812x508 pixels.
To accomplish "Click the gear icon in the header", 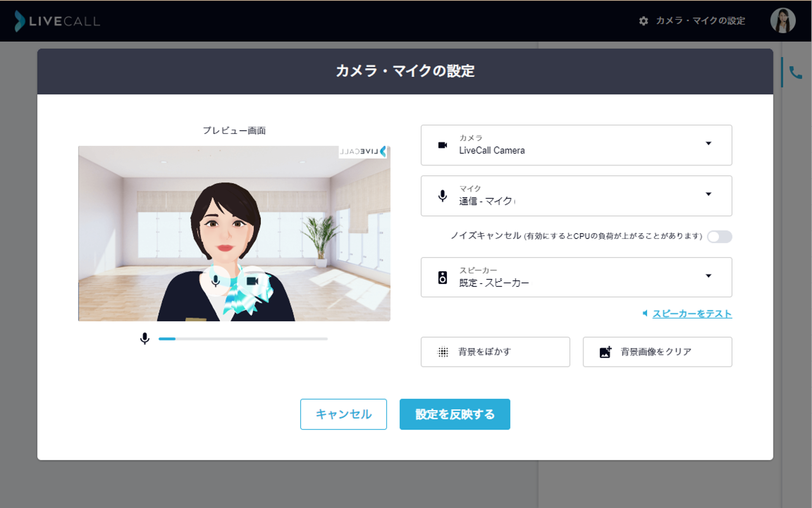I will click(643, 21).
